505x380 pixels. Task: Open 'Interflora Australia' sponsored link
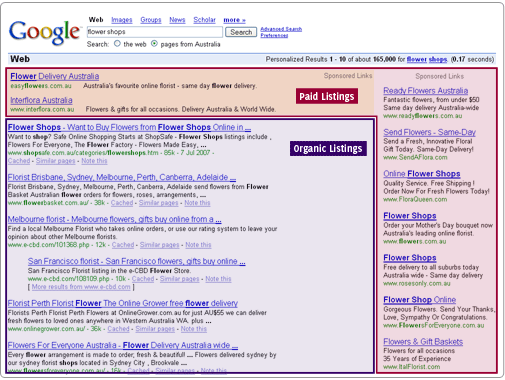[41, 100]
